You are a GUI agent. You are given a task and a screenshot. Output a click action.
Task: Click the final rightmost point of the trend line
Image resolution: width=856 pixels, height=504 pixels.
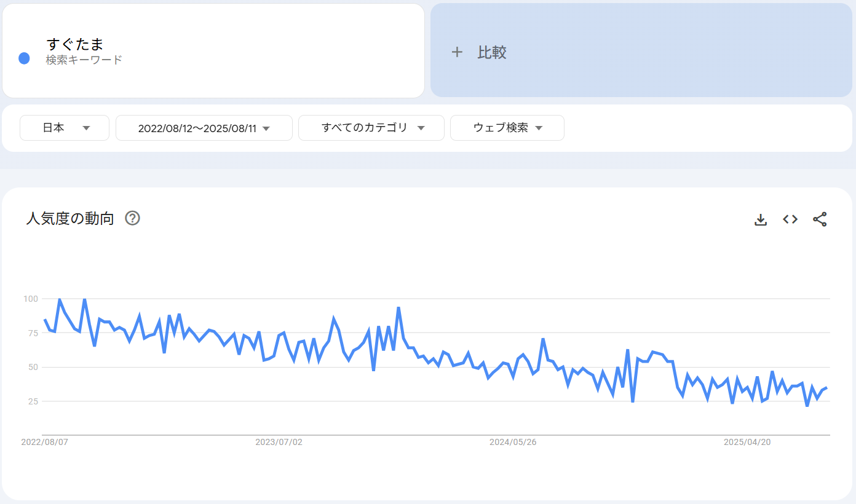(x=827, y=387)
